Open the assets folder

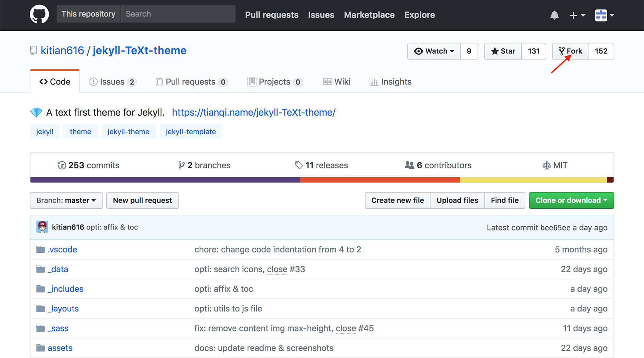click(60, 348)
